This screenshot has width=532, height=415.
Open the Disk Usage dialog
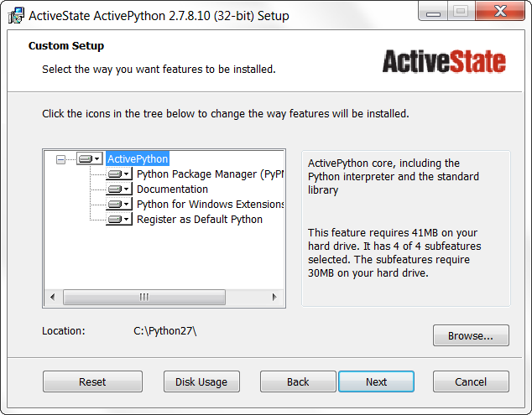(x=201, y=382)
